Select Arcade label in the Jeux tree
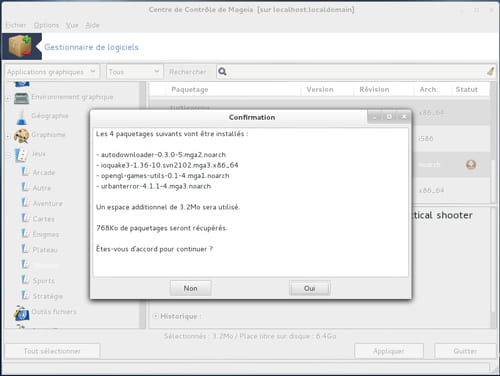 pyautogui.click(x=44, y=172)
